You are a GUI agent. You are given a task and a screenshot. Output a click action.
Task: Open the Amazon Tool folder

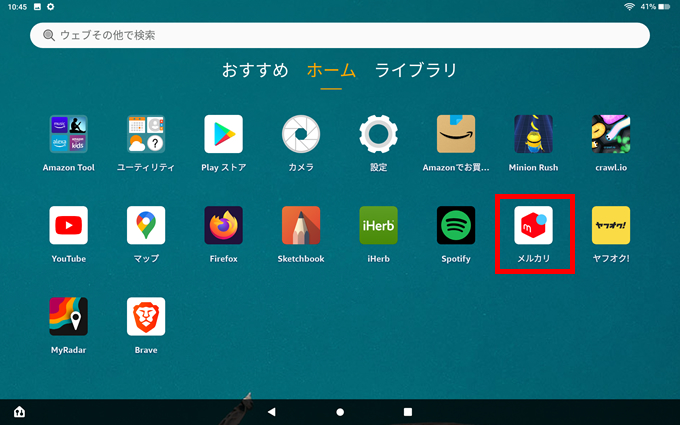click(69, 134)
